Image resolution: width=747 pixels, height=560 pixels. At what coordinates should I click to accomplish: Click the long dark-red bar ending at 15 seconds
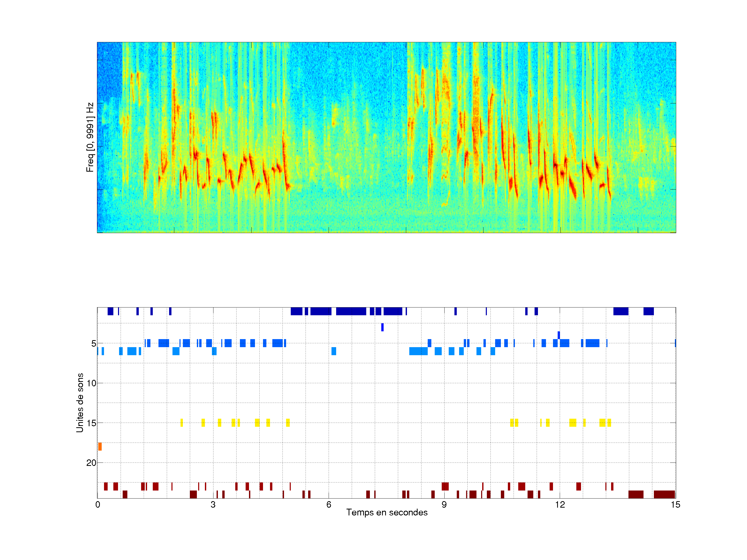coord(664,494)
